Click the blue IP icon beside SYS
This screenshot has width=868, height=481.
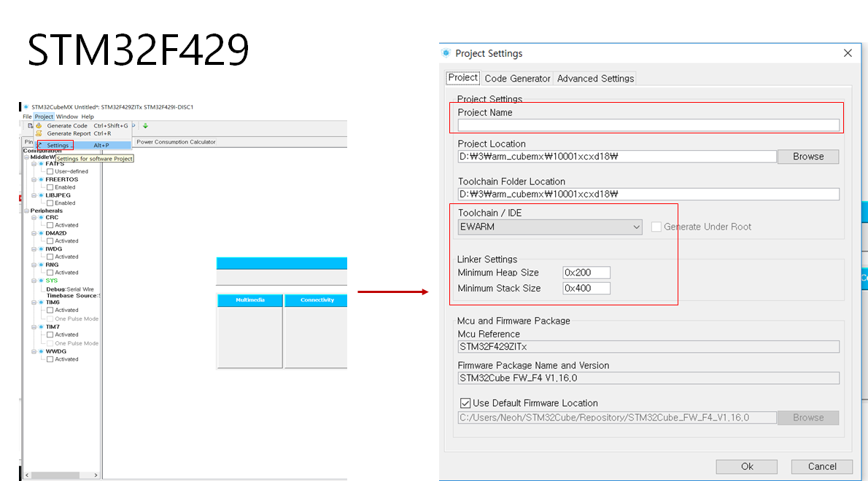click(41, 281)
